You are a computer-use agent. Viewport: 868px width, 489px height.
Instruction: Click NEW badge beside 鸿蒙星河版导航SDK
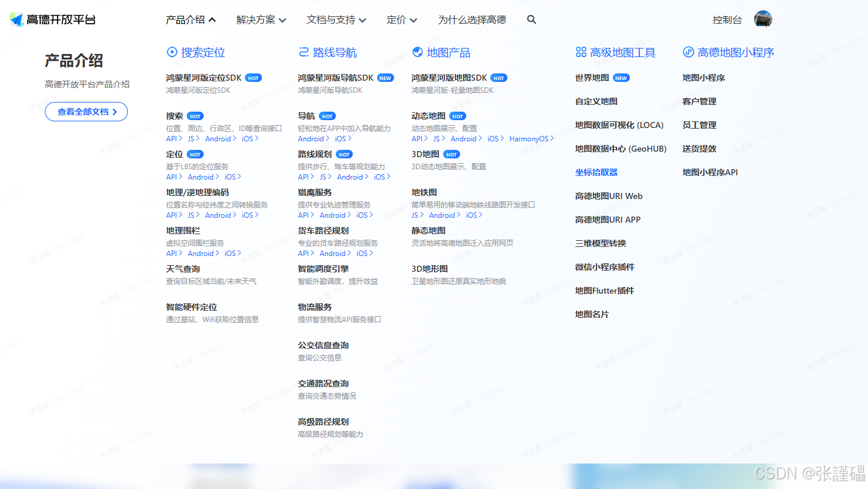point(385,78)
